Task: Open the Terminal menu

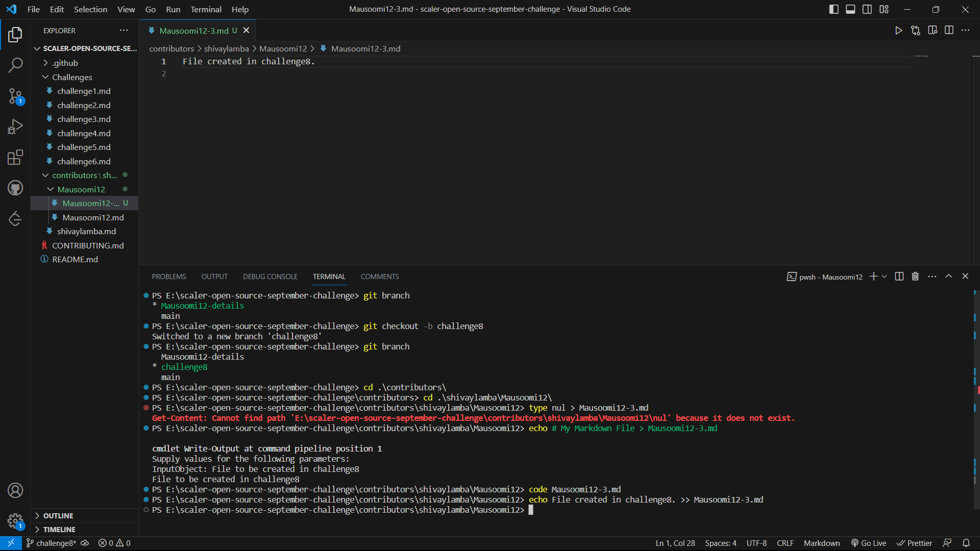Action: coord(206,9)
